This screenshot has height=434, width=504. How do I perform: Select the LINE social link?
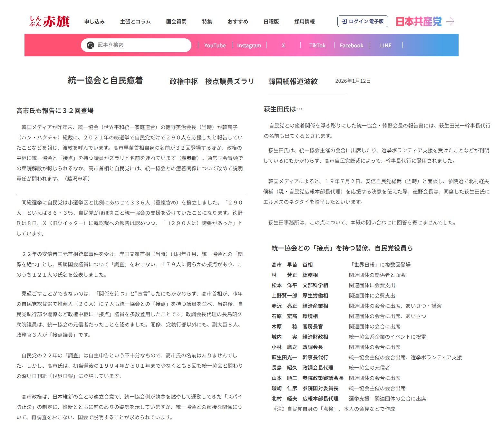385,45
